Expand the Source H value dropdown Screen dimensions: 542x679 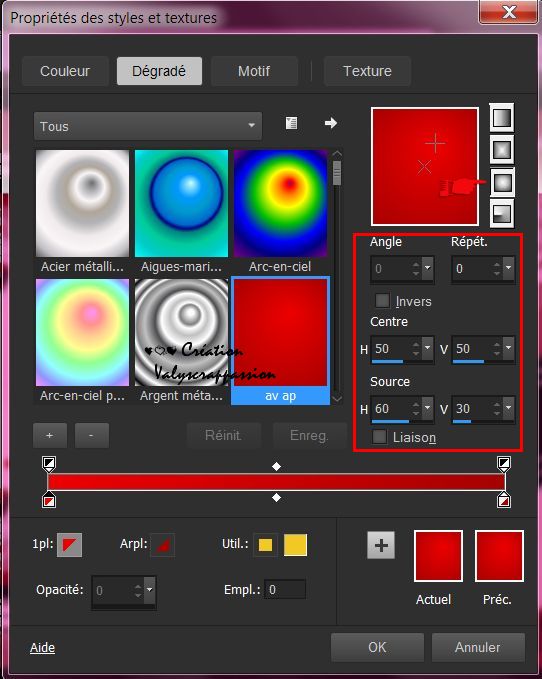coord(428,408)
